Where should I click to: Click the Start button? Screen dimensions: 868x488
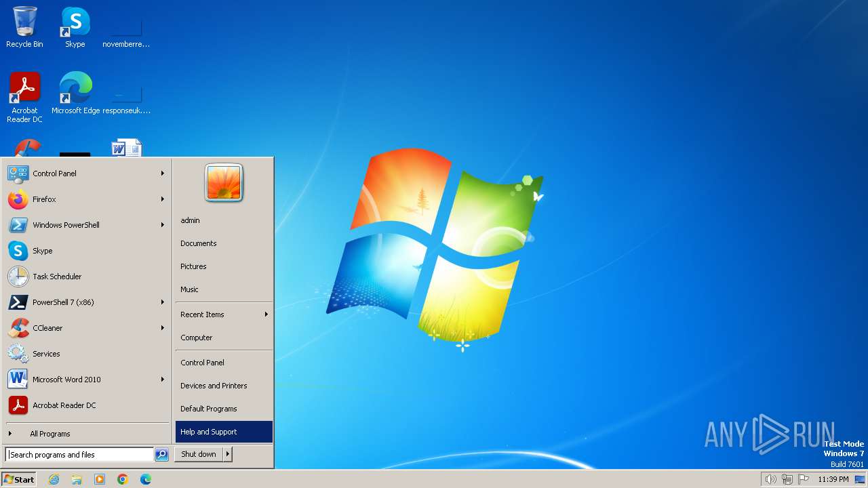pos(19,479)
